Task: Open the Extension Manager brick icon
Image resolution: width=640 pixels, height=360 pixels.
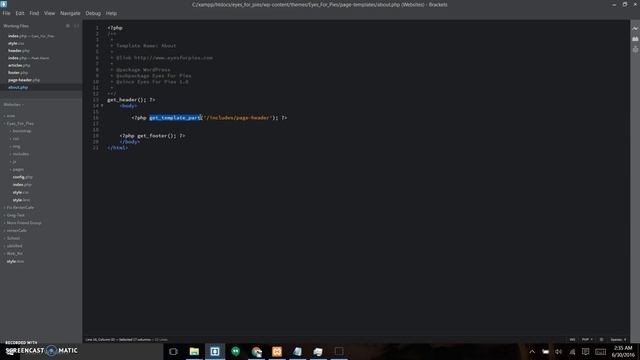Action: click(635, 39)
